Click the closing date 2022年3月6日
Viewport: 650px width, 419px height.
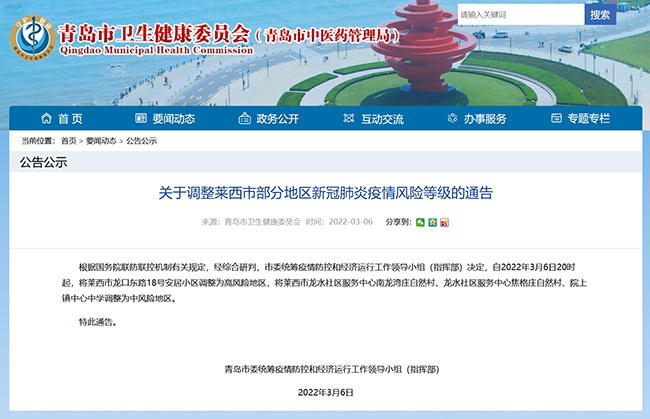point(325,392)
